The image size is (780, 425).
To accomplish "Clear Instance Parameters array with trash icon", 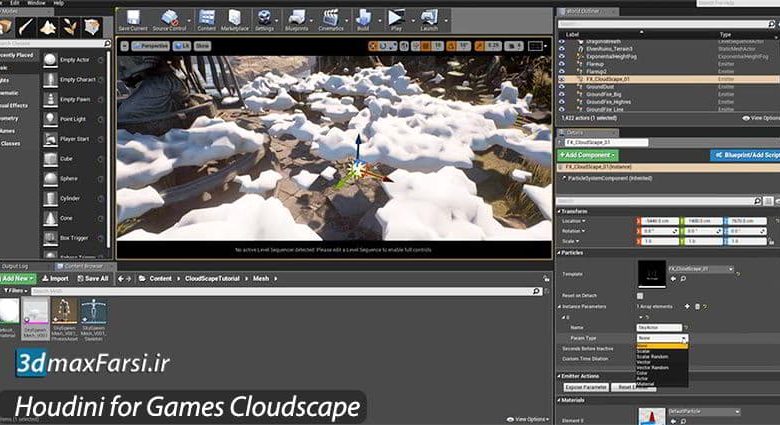I will [697, 307].
